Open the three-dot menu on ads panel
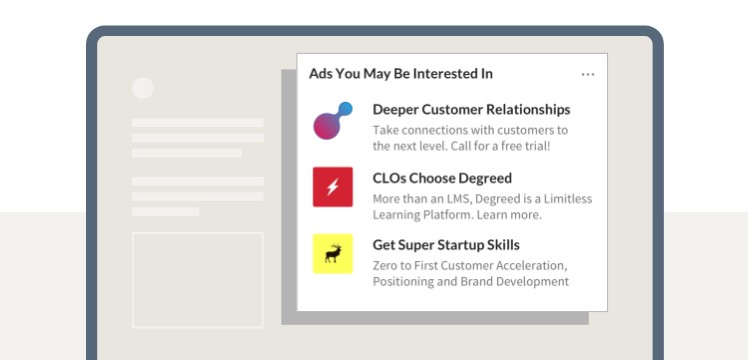Image resolution: width=748 pixels, height=360 pixels. 588,74
